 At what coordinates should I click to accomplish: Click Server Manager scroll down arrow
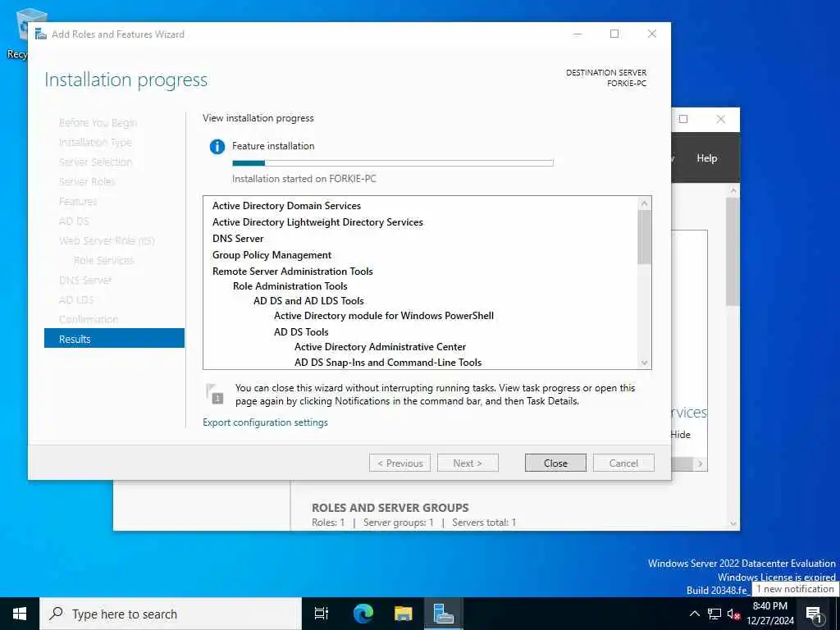pyautogui.click(x=733, y=523)
